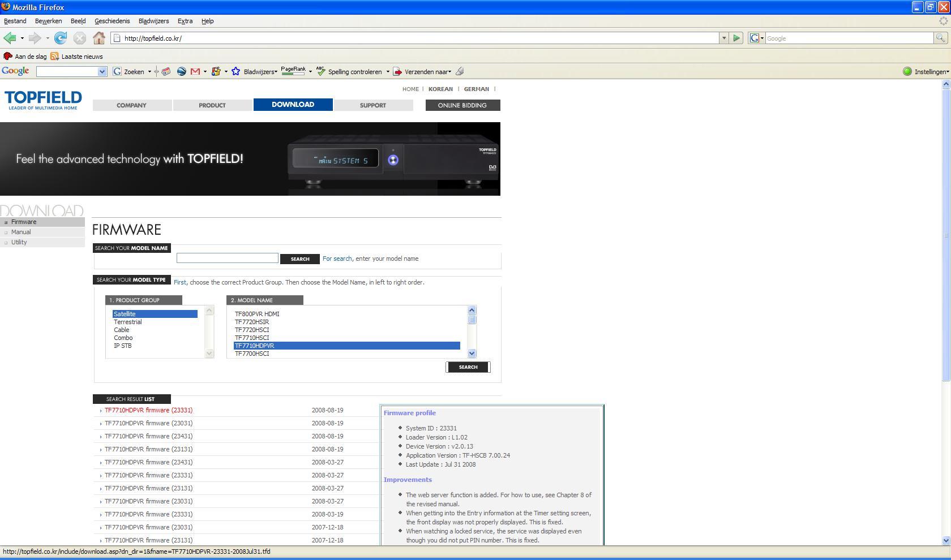The width and height of the screenshot is (951, 560).
Task: Click the PageRank indicator
Action: click(x=293, y=71)
